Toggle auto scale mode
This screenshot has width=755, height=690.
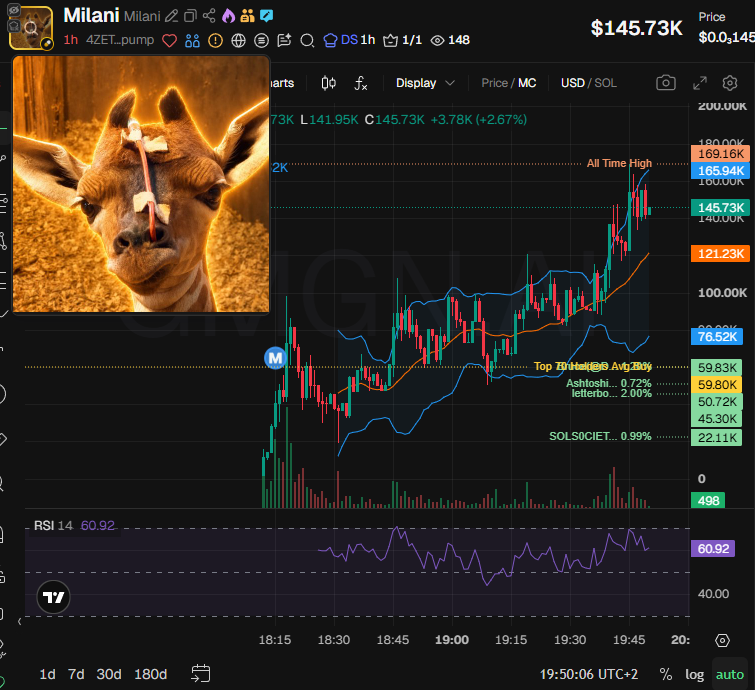coord(729,675)
